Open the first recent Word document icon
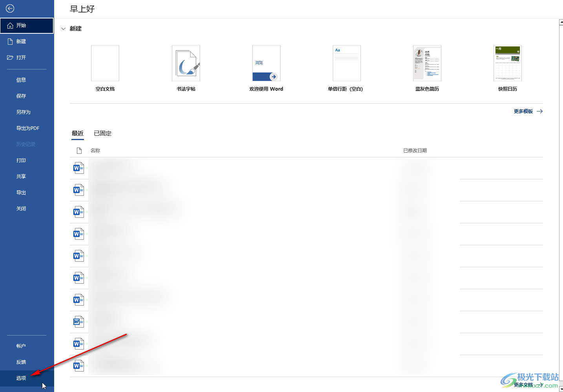563x392 pixels. tap(79, 168)
